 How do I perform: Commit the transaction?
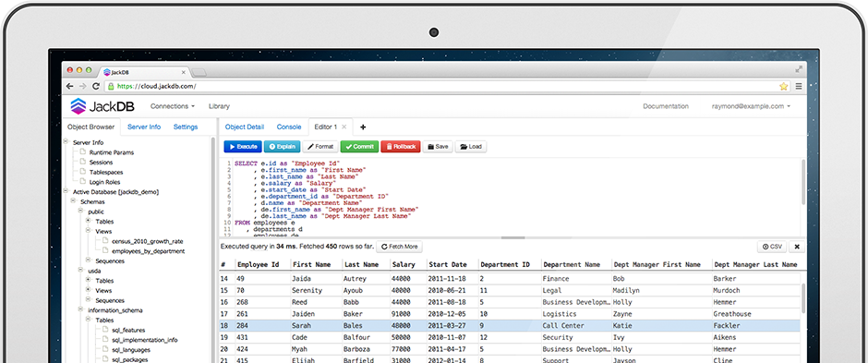click(x=359, y=147)
